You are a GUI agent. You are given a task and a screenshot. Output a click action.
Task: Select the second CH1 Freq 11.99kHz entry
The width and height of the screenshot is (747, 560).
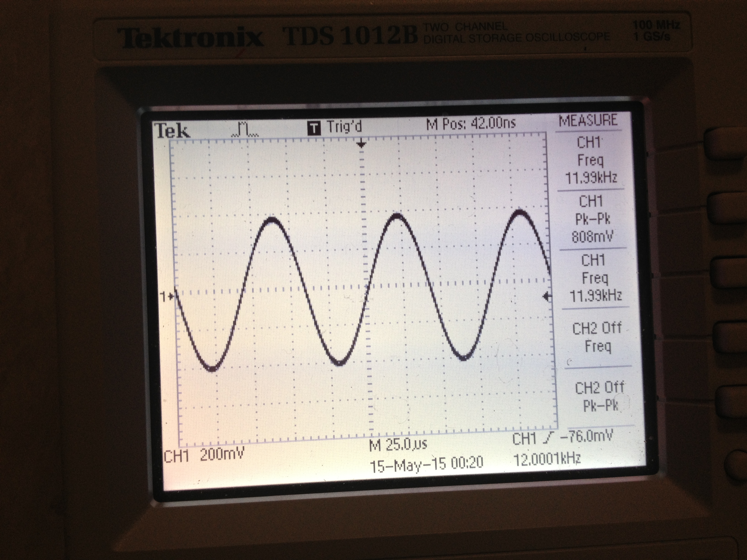[595, 278]
